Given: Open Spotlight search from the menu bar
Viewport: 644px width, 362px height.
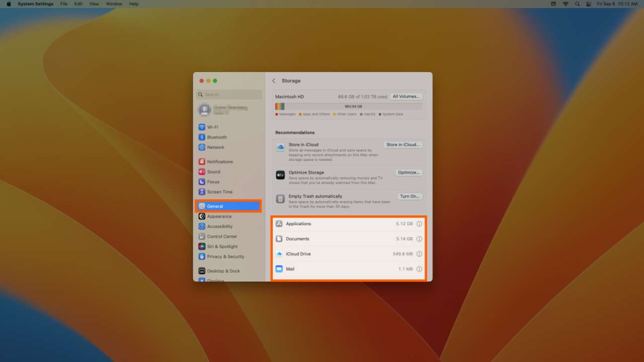Looking at the screenshot, I should coord(577,4).
